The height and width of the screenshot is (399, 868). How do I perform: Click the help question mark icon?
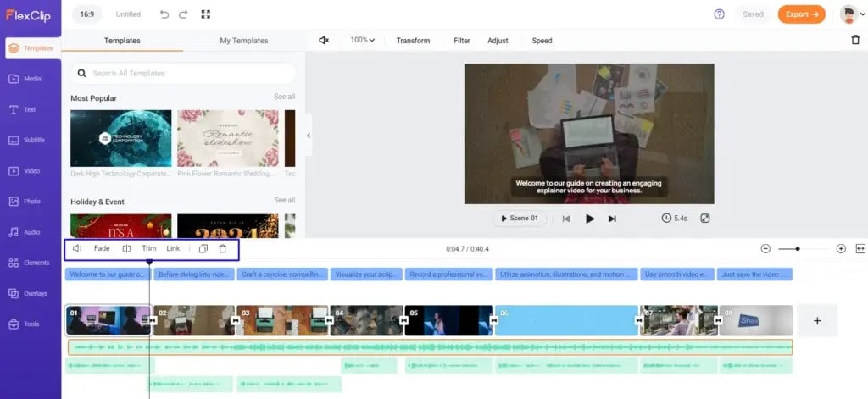(x=720, y=14)
